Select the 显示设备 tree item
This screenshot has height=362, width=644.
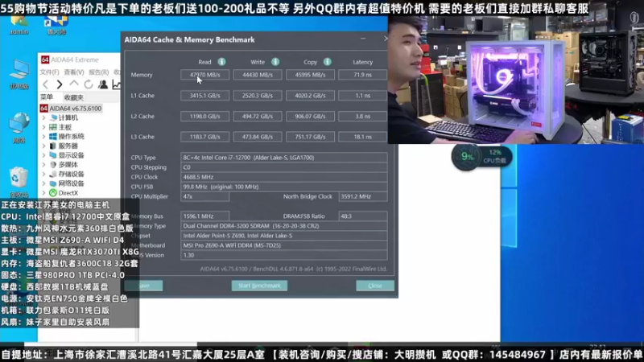click(x=67, y=155)
